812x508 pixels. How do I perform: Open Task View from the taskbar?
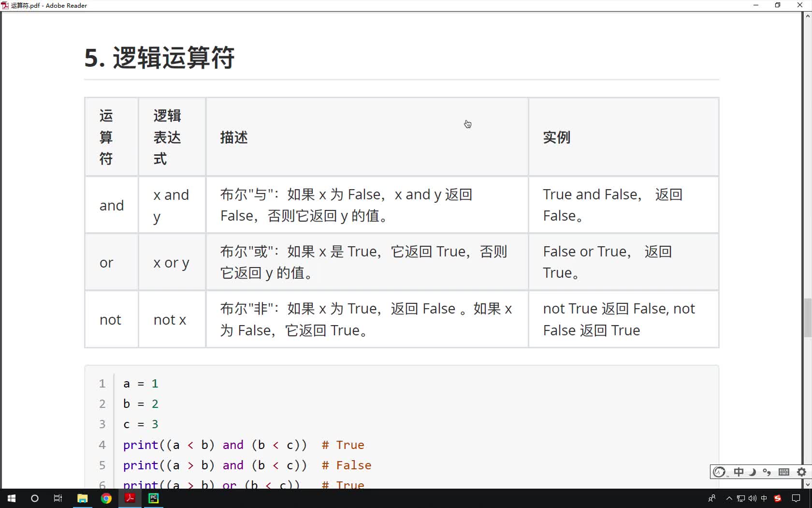click(58, 498)
